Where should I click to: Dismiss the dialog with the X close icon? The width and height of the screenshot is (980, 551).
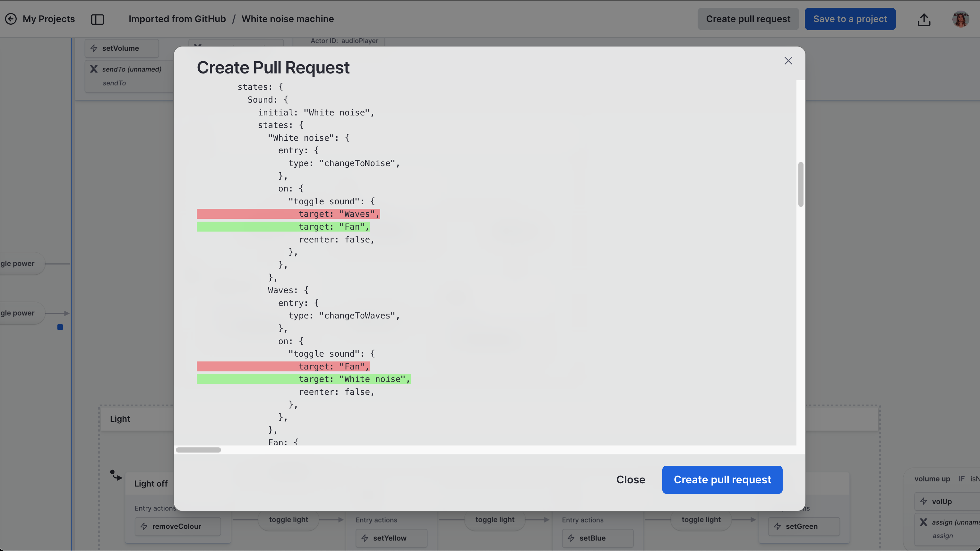(x=788, y=61)
